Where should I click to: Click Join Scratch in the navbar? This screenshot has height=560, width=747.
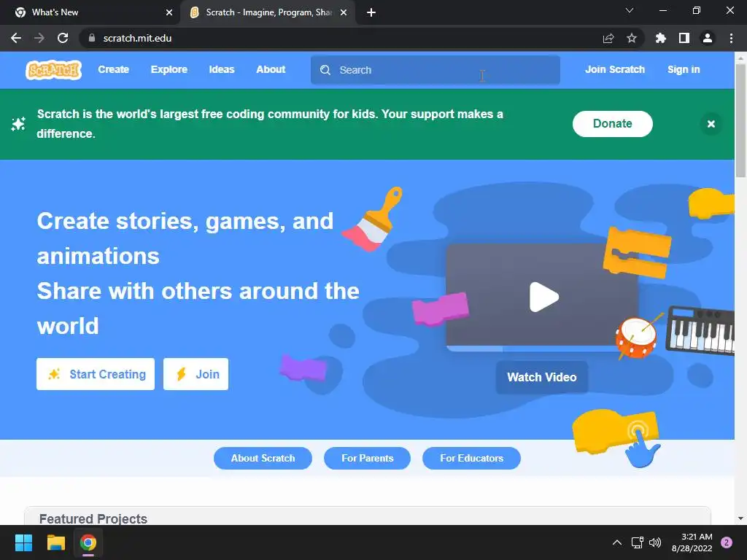point(614,69)
